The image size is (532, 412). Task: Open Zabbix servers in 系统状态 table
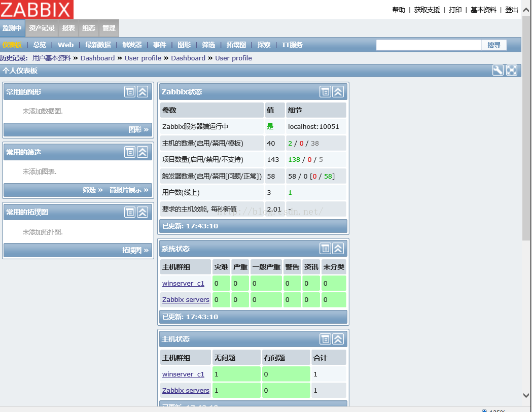tap(186, 300)
